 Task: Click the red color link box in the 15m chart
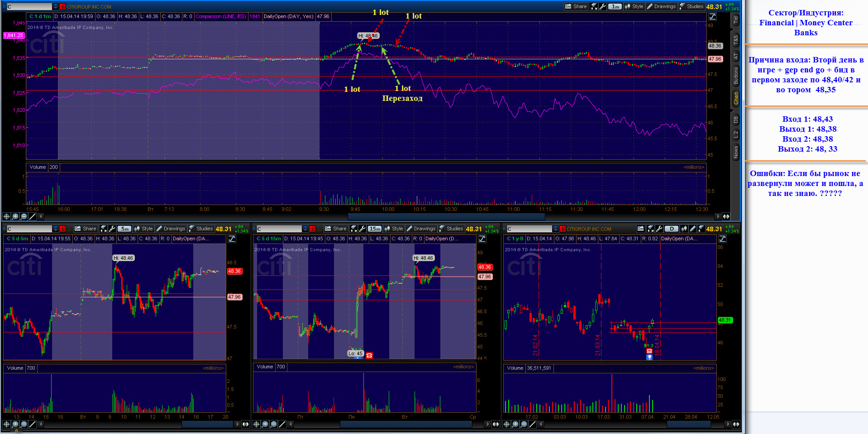pos(312,229)
